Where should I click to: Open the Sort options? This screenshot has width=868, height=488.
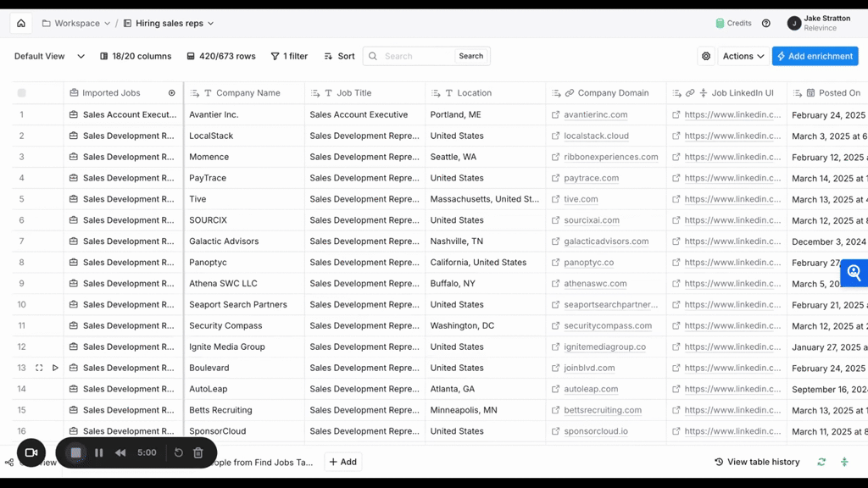point(339,56)
